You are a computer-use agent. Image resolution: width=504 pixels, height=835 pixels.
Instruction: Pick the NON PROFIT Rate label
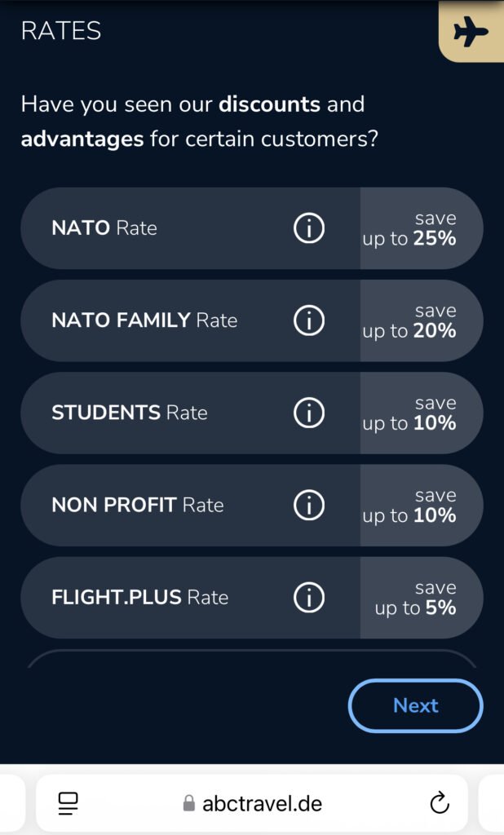[137, 506]
